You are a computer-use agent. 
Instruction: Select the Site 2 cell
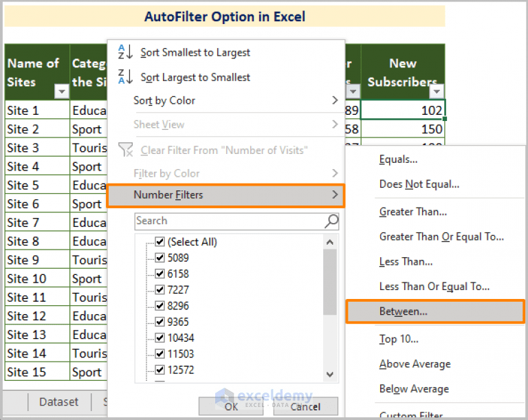click(37, 129)
